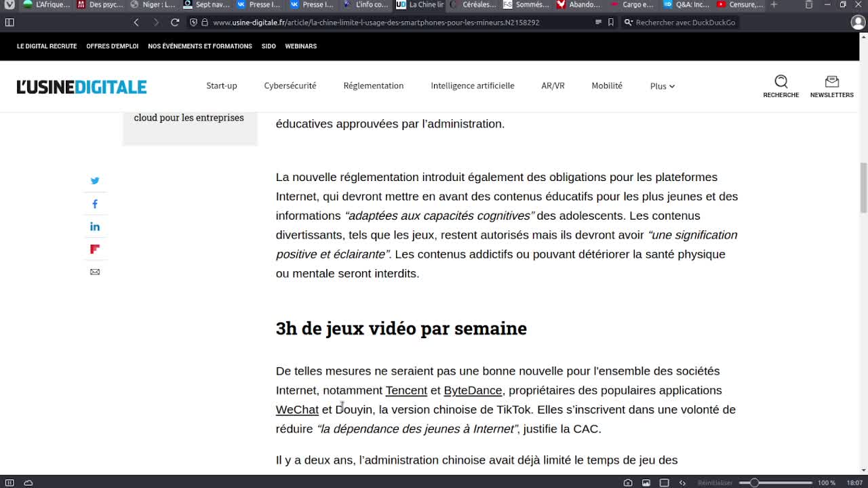Image resolution: width=868 pixels, height=488 pixels.
Task: Click the search magnifier icon dropdown
Action: (629, 22)
